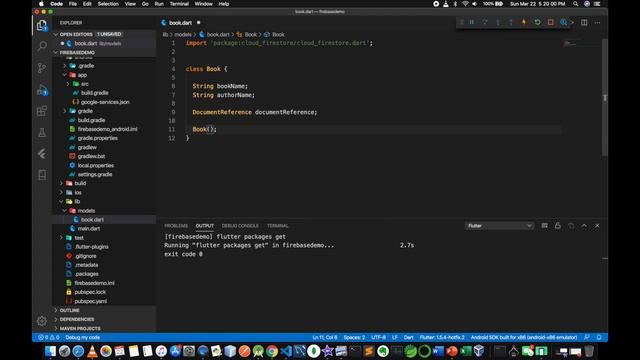Restart the debug session
Viewport: 640px width, 360px height.
click(x=538, y=22)
